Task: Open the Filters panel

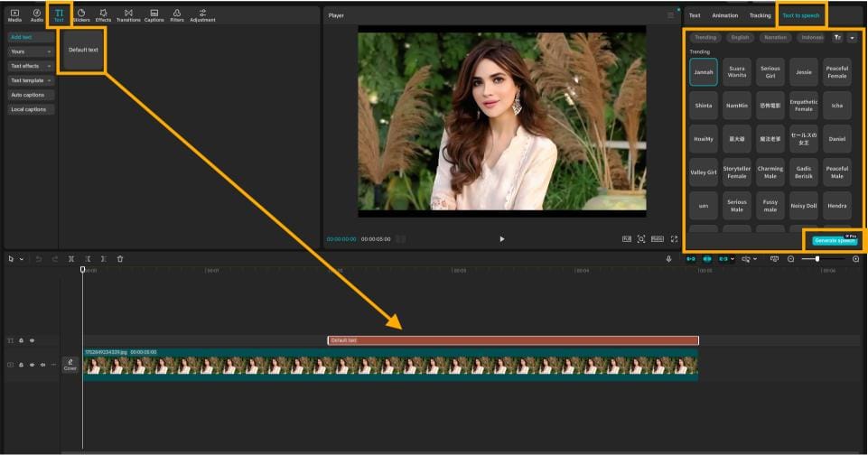Action: (x=176, y=14)
